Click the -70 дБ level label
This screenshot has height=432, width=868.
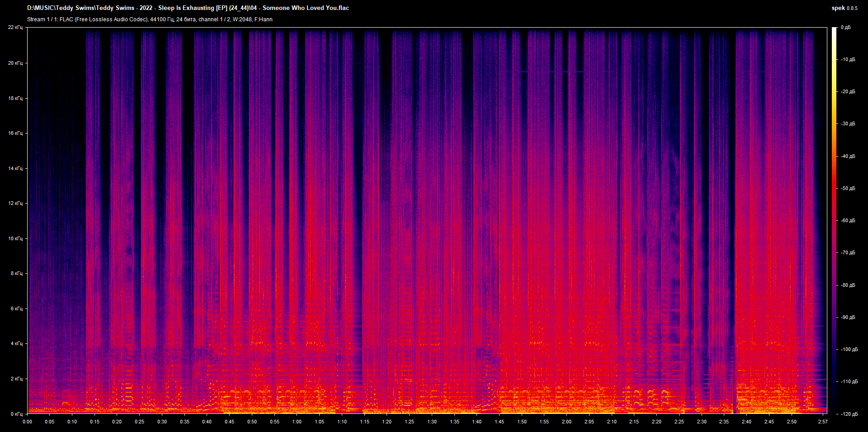(x=848, y=253)
